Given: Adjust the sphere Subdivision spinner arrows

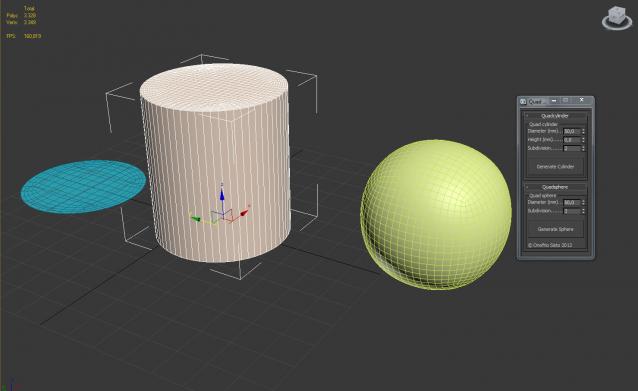Looking at the screenshot, I should point(583,211).
